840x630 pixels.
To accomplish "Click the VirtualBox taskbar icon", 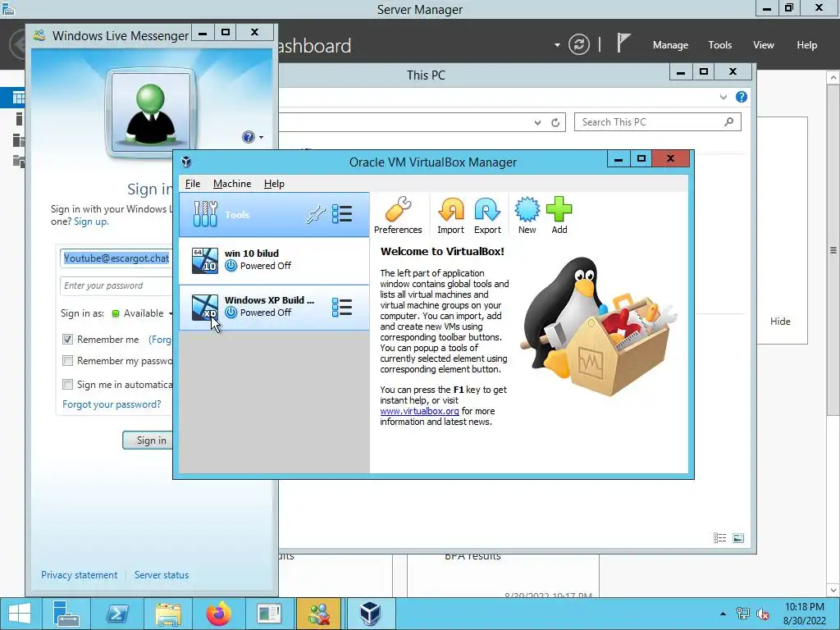I will point(370,614).
